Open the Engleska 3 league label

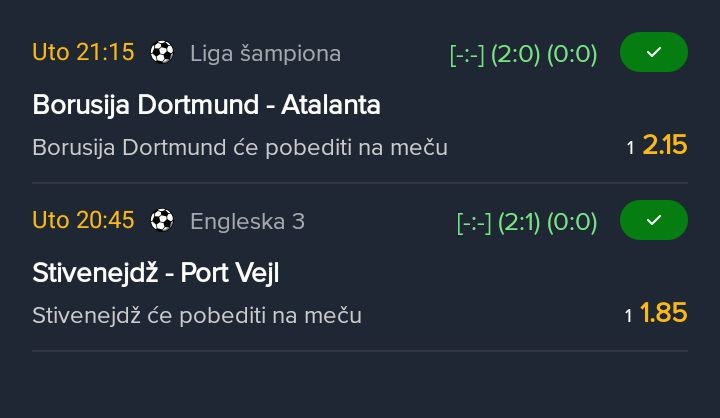[247, 221]
